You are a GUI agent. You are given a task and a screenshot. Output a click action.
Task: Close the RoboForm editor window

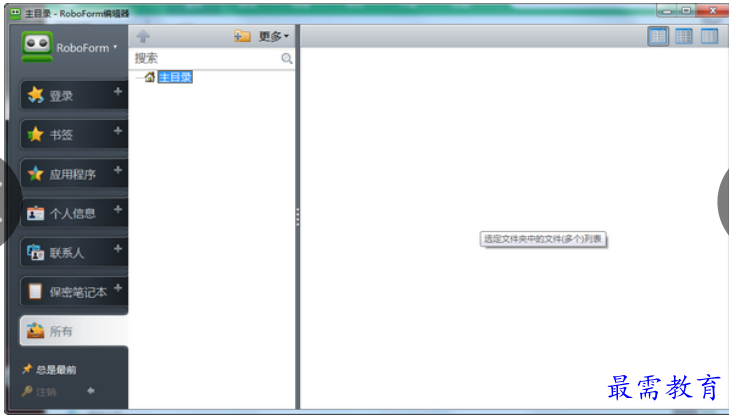coord(712,11)
